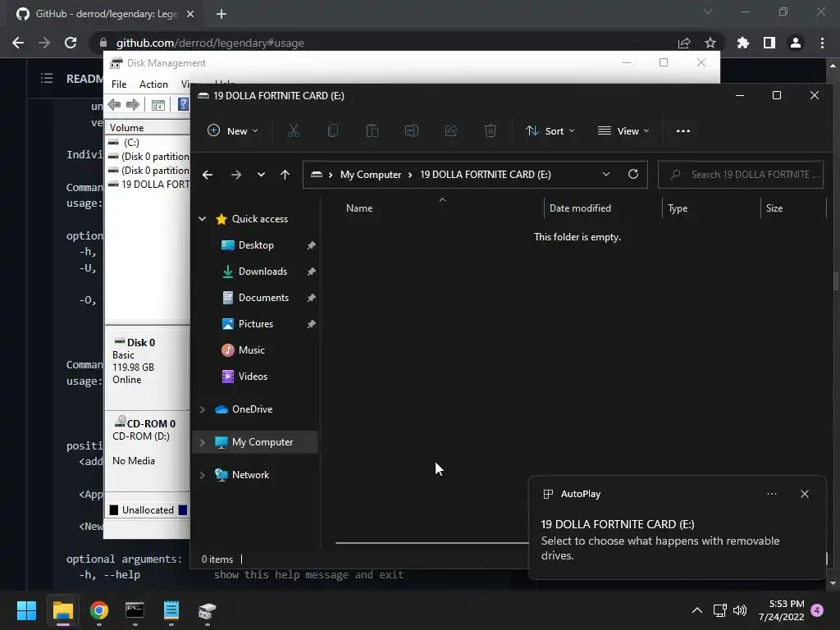
Task: Open the New item dropdown
Action: [233, 130]
